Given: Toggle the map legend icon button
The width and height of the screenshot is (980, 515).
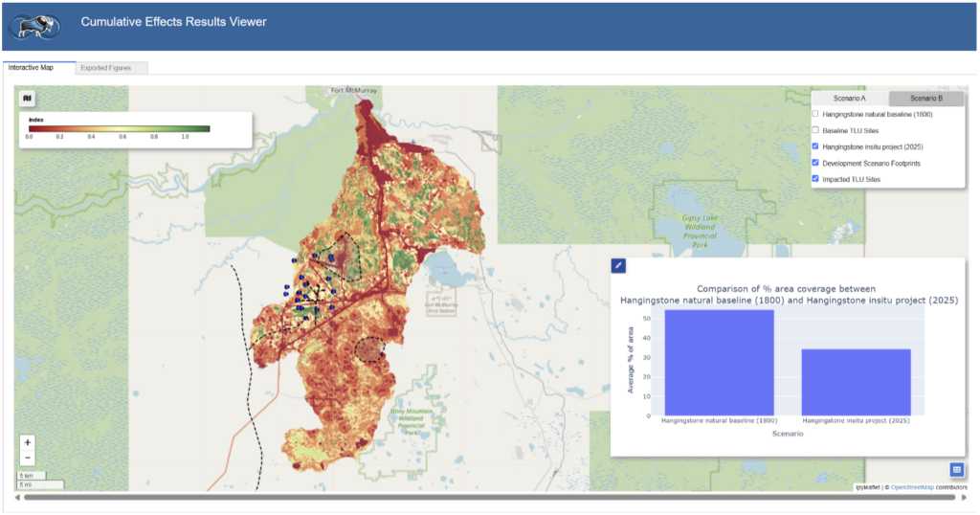Looking at the screenshot, I should [x=27, y=98].
